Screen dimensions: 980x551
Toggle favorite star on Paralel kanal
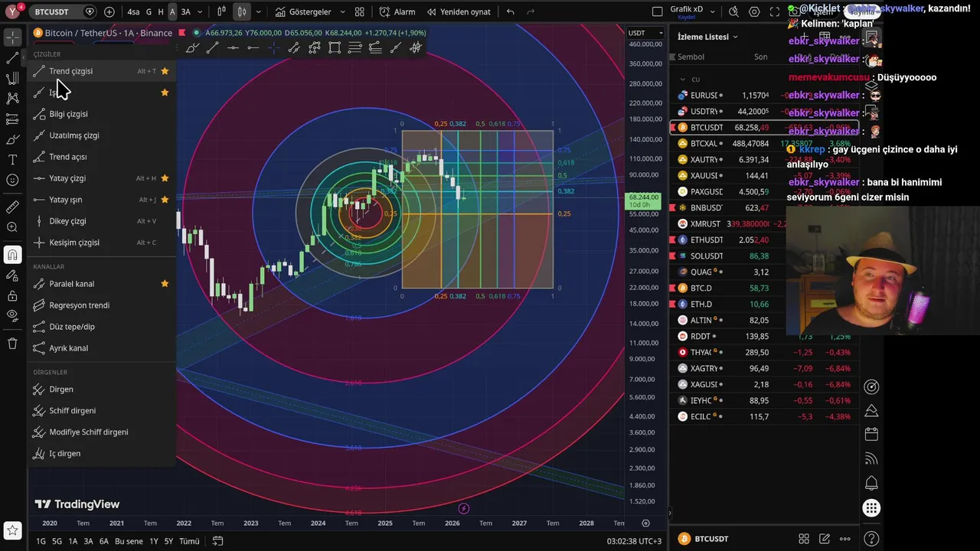click(x=165, y=284)
